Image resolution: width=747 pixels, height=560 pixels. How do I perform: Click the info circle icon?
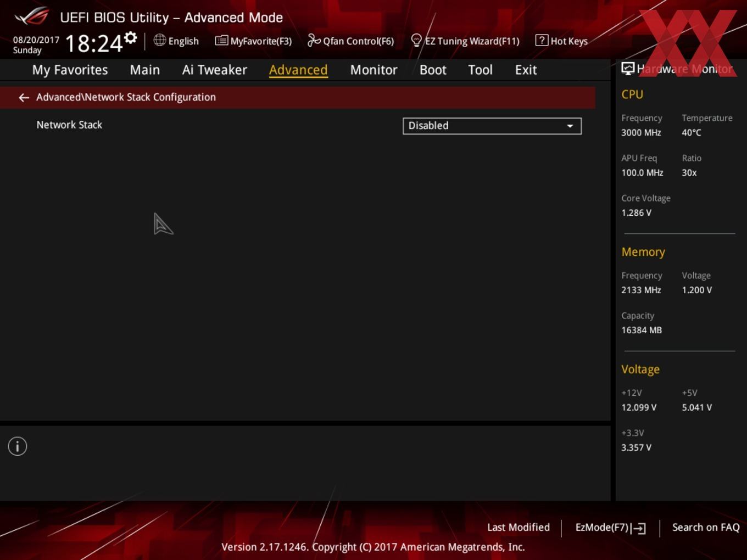click(x=18, y=446)
